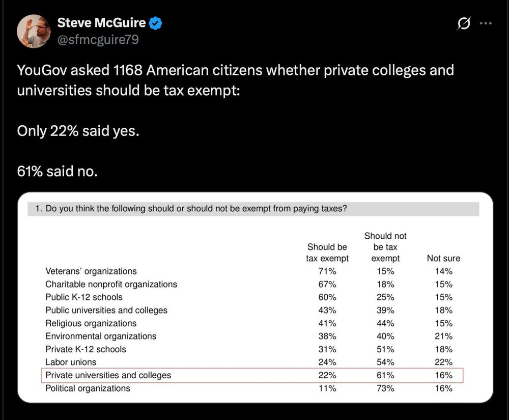Click the 'Should not be tax exempt' column header
Screen dimensions: 509x420
pyautogui.click(x=385, y=247)
